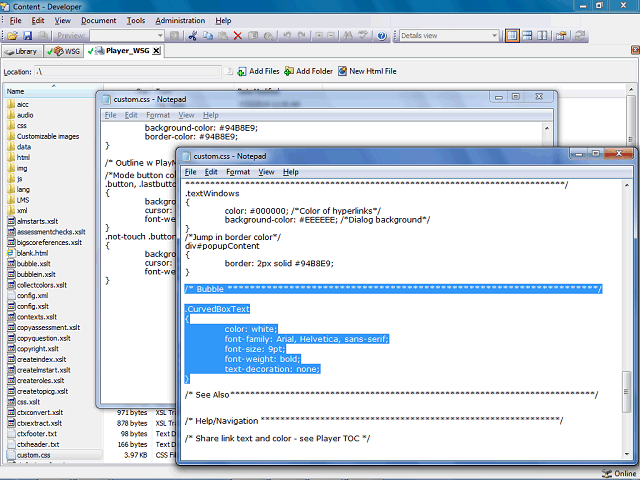The width and height of the screenshot is (640, 480).
Task: Open File menu in back Notepad window
Action: (111, 115)
